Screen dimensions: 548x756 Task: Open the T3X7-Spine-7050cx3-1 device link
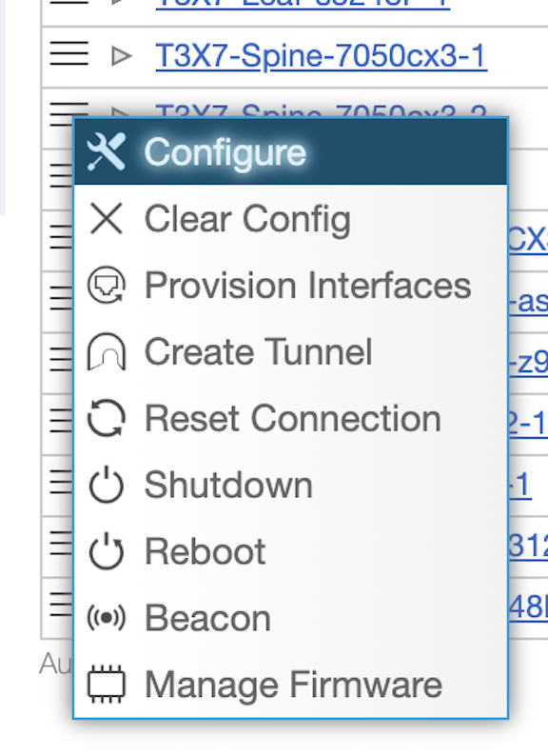pos(321,56)
